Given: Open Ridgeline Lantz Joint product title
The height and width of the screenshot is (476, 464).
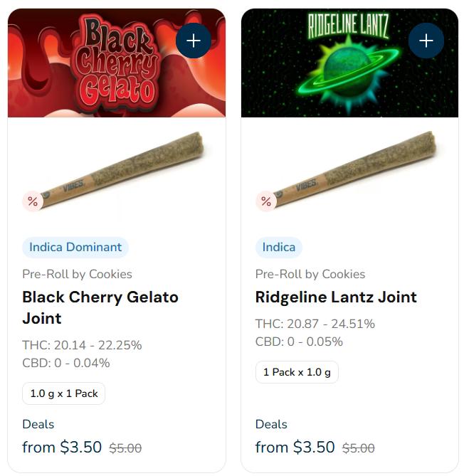Looking at the screenshot, I should (336, 297).
